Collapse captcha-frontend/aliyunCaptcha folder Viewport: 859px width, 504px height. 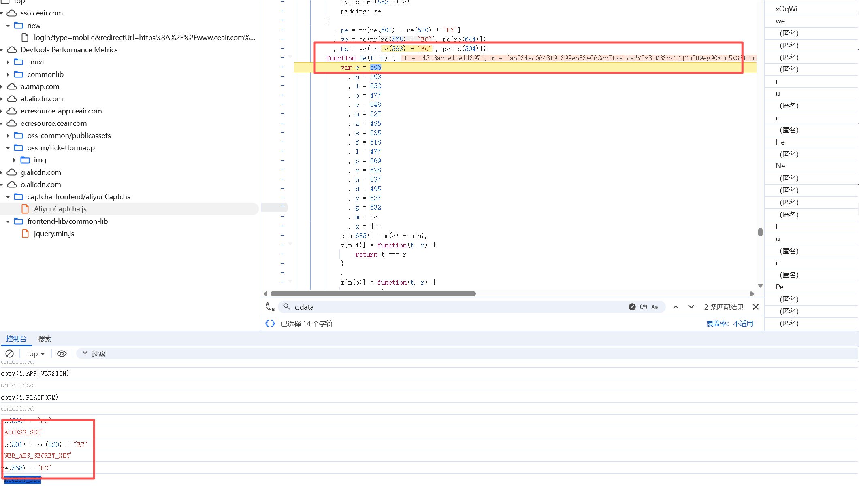(x=8, y=196)
